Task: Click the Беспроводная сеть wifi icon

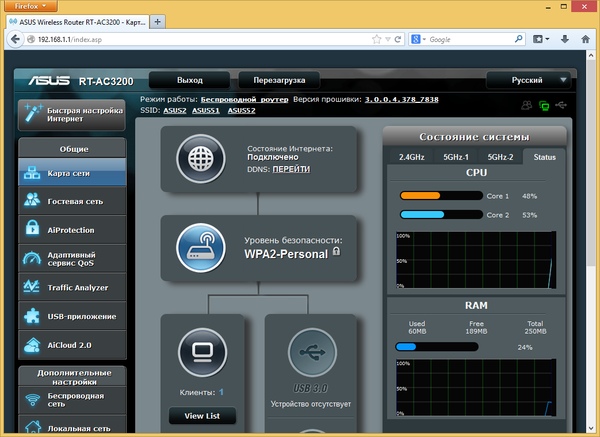Action: pos(33,400)
